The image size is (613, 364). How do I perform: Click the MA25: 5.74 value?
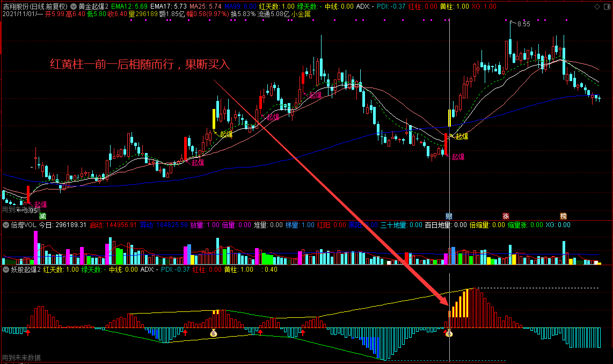click(x=205, y=6)
